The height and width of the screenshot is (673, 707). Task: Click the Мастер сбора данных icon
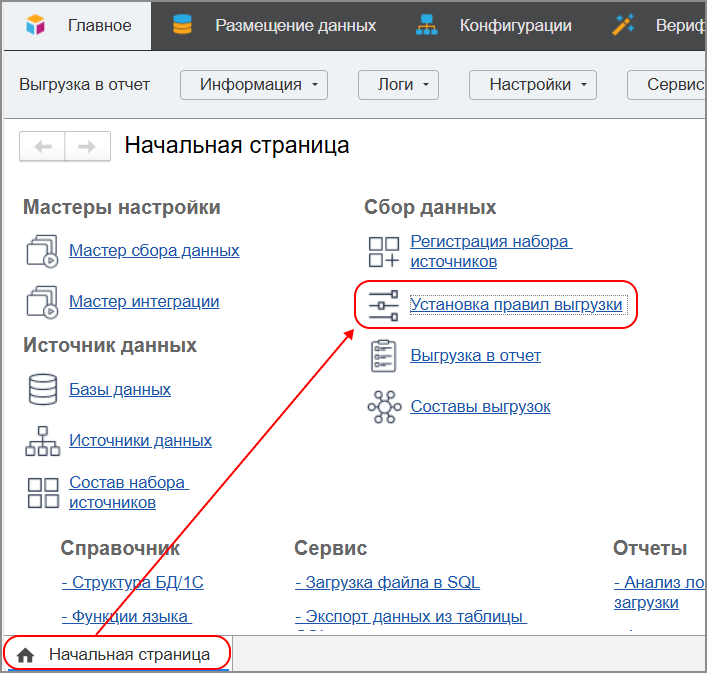pyautogui.click(x=43, y=251)
